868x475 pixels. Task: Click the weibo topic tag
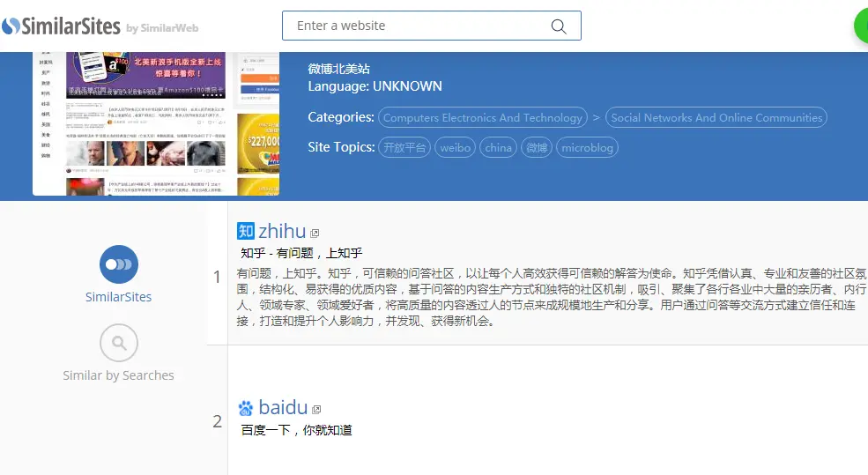(455, 147)
